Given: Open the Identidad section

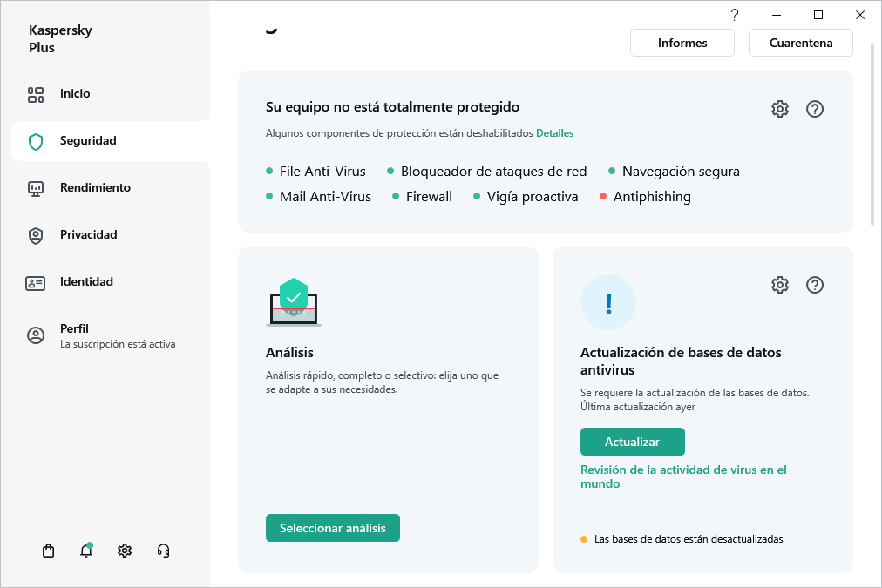Looking at the screenshot, I should tap(86, 282).
